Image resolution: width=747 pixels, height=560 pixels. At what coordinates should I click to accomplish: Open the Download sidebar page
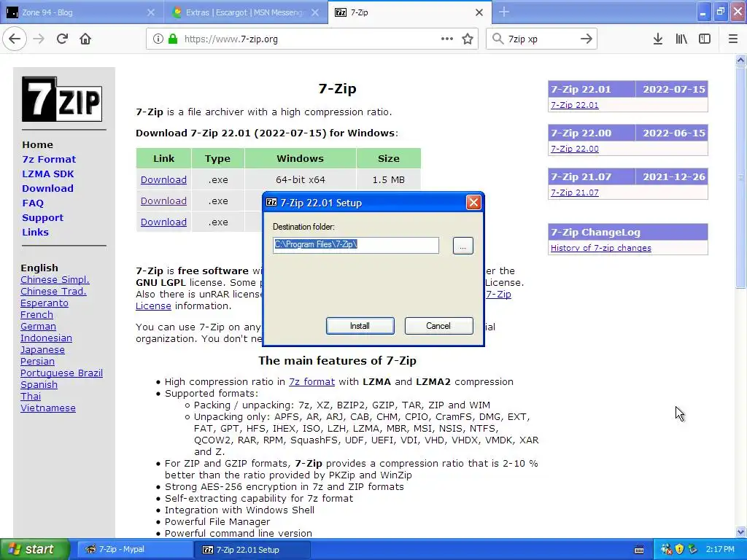coord(47,188)
